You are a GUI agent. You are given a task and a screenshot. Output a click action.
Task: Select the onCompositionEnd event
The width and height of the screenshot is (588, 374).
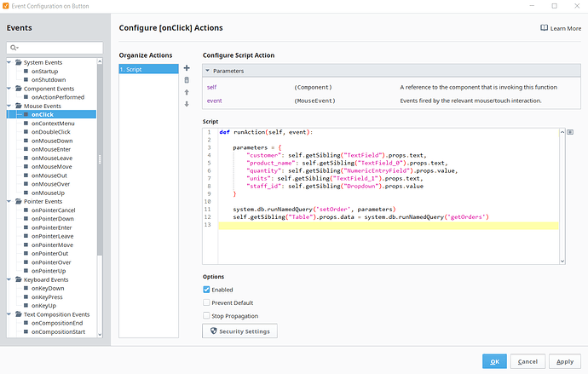tap(57, 323)
